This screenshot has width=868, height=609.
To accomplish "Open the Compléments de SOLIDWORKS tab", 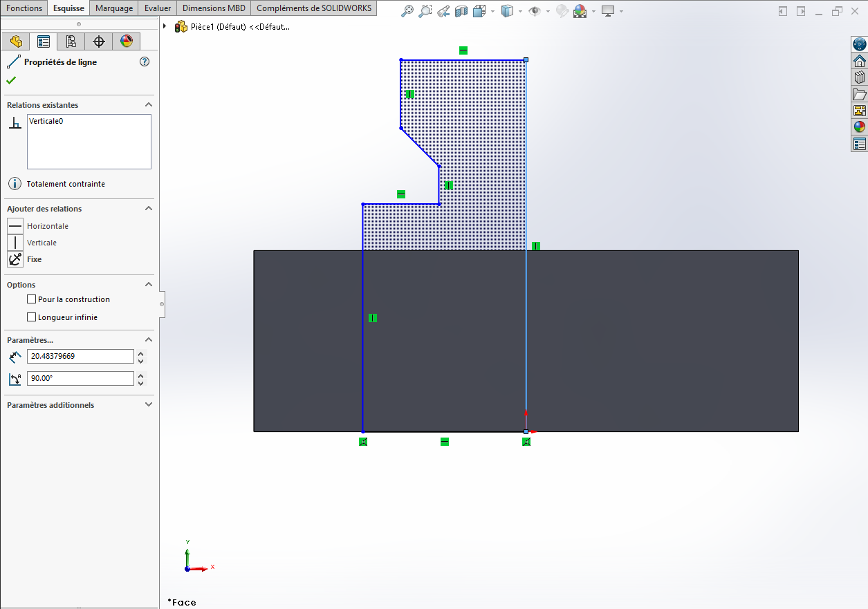I will [x=314, y=8].
